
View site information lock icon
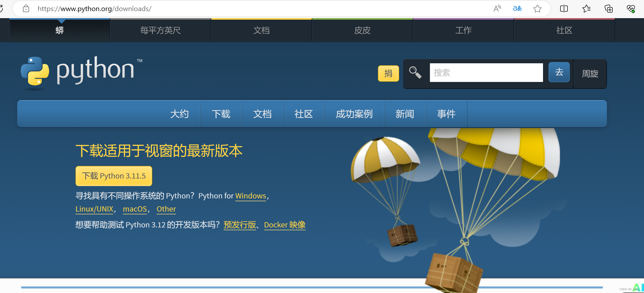(x=26, y=9)
